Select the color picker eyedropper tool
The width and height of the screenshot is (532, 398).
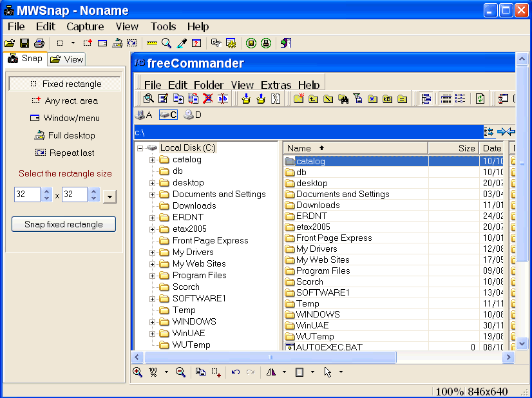[x=182, y=43]
